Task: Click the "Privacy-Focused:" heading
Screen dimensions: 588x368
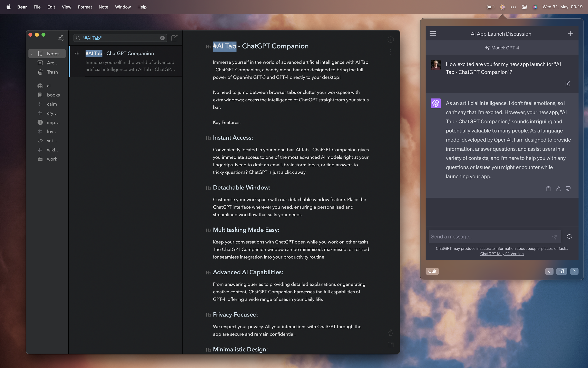Action: (236, 314)
